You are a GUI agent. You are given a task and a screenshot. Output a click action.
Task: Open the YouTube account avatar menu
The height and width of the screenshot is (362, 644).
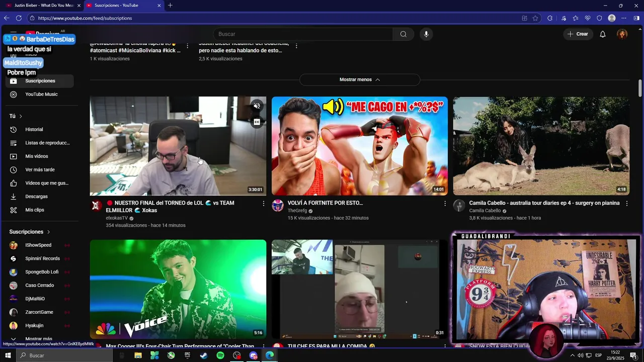(x=622, y=34)
